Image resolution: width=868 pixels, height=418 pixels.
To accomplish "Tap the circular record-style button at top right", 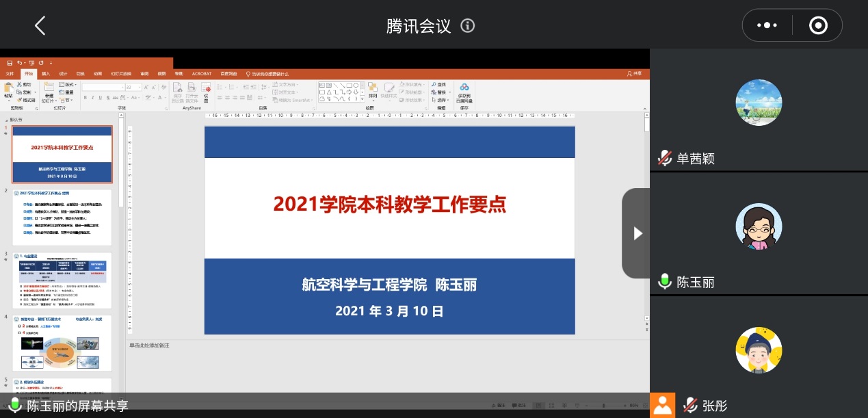I will click(818, 25).
